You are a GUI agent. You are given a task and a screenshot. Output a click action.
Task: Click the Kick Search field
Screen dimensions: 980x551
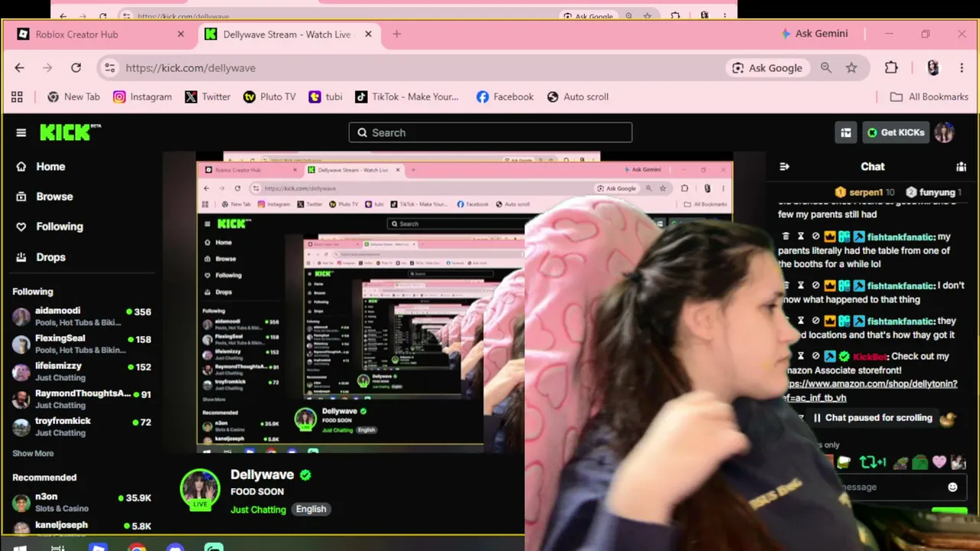click(490, 132)
